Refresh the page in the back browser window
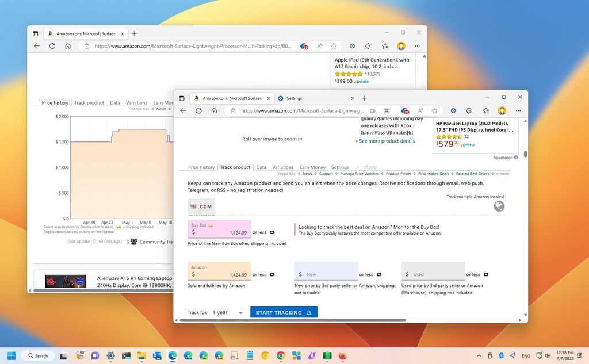589x364 pixels. pyautogui.click(x=52, y=46)
